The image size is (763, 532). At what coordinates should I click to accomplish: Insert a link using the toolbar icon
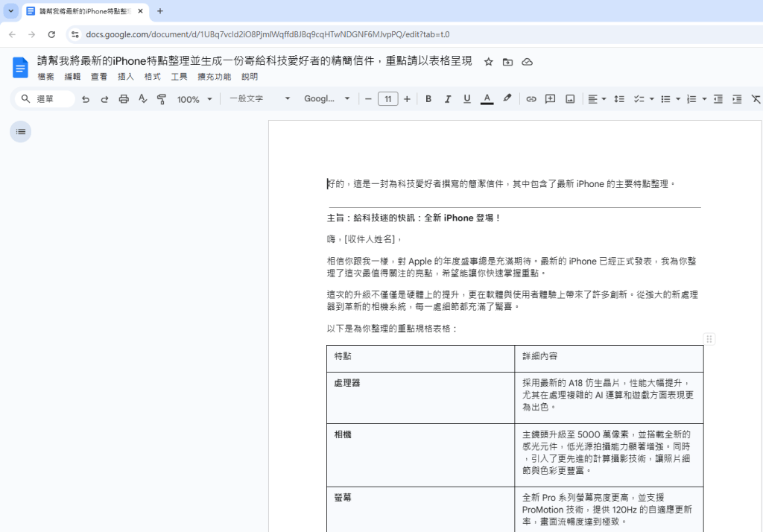[x=531, y=99]
